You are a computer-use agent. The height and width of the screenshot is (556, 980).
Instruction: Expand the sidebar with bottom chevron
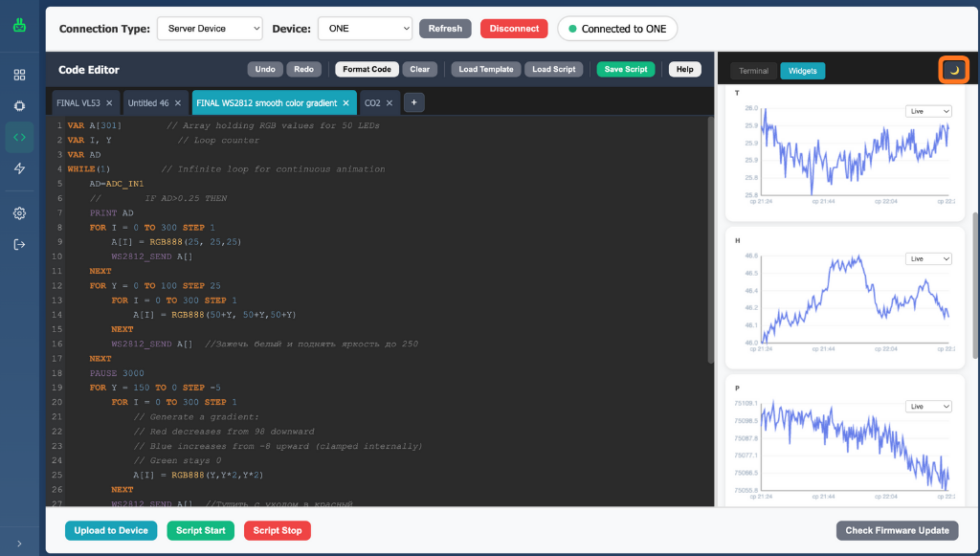point(19,544)
